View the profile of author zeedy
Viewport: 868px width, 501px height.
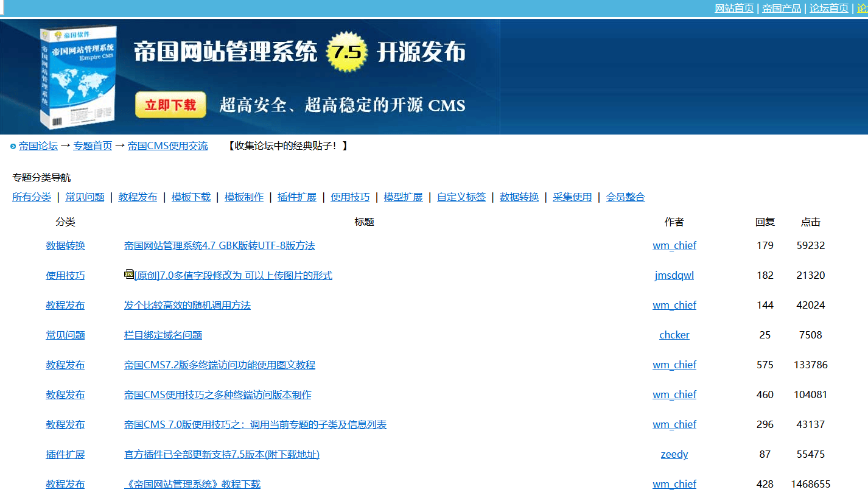pos(674,455)
